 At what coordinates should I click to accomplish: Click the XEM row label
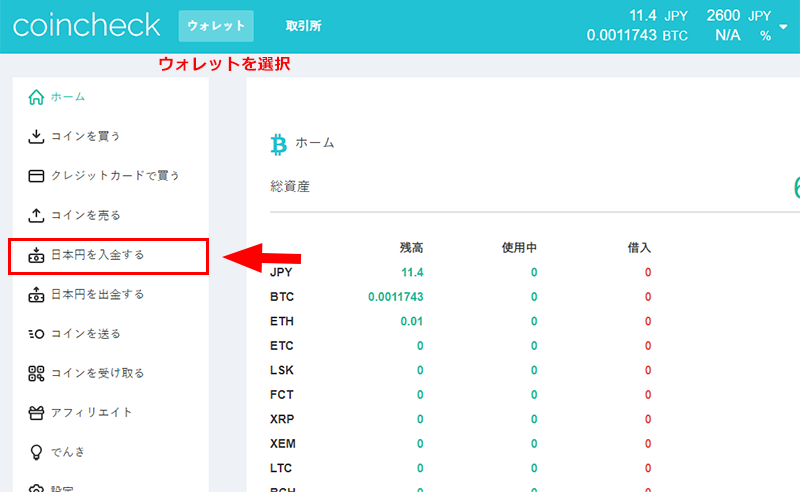tap(283, 444)
